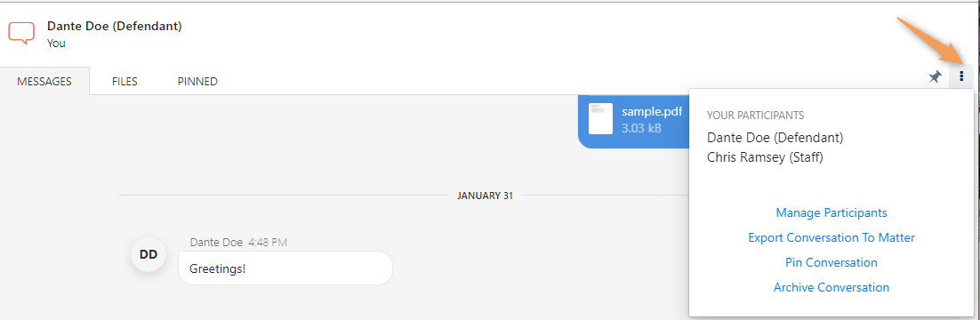This screenshot has height=320, width=980.
Task: Click the JANUARY 31 date separator
Action: (485, 196)
